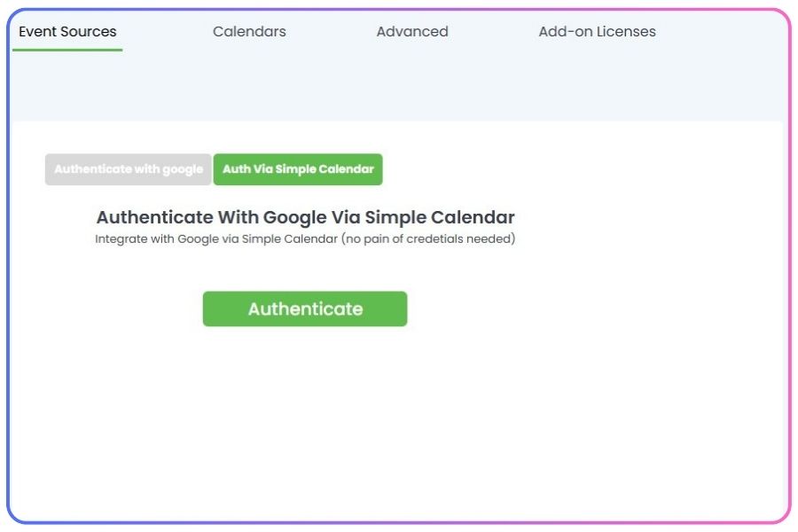Image resolution: width=798 pixels, height=532 pixels.
Task: Click the word Licenses in Add-on Licenses
Action: [627, 32]
